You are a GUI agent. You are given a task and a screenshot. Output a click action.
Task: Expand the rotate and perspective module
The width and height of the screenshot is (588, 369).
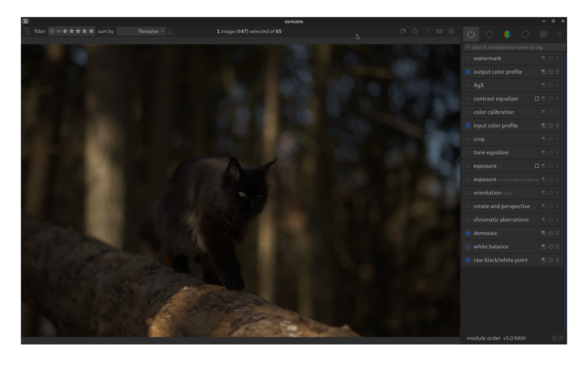(501, 206)
